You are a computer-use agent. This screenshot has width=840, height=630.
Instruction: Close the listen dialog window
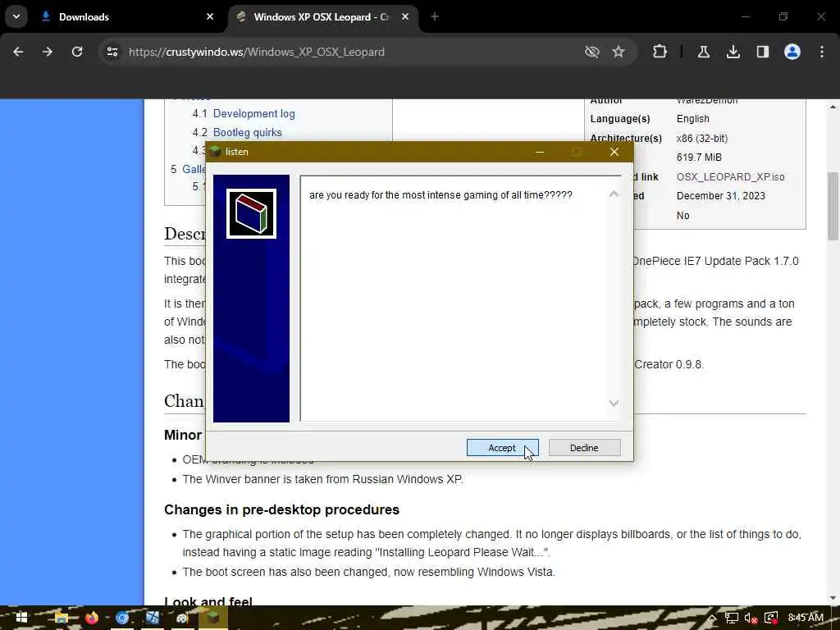[x=614, y=152]
